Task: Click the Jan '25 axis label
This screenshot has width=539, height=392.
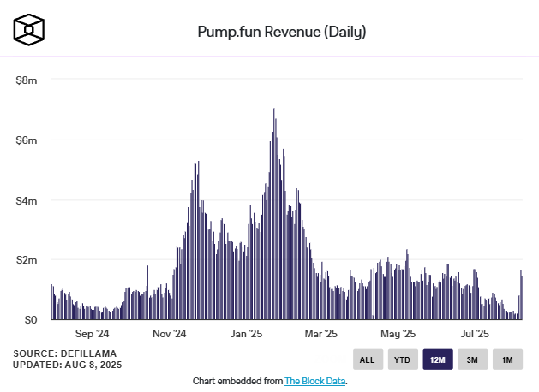Action: point(247,334)
